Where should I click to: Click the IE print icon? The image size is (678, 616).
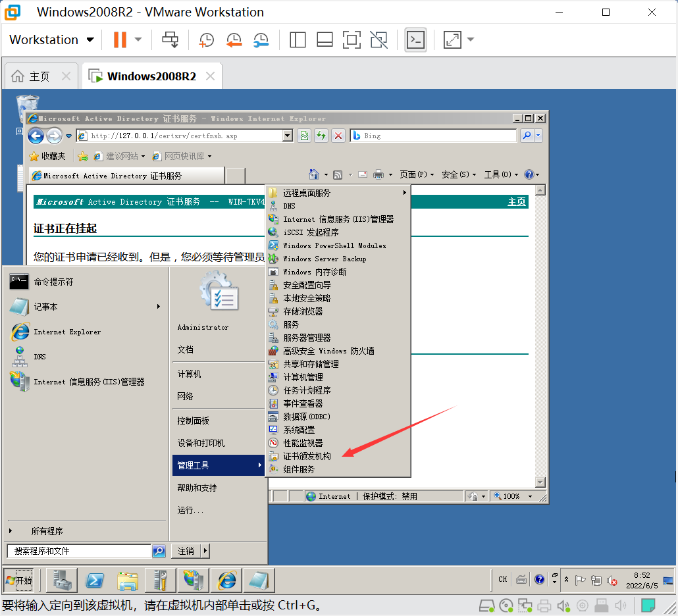tap(378, 174)
